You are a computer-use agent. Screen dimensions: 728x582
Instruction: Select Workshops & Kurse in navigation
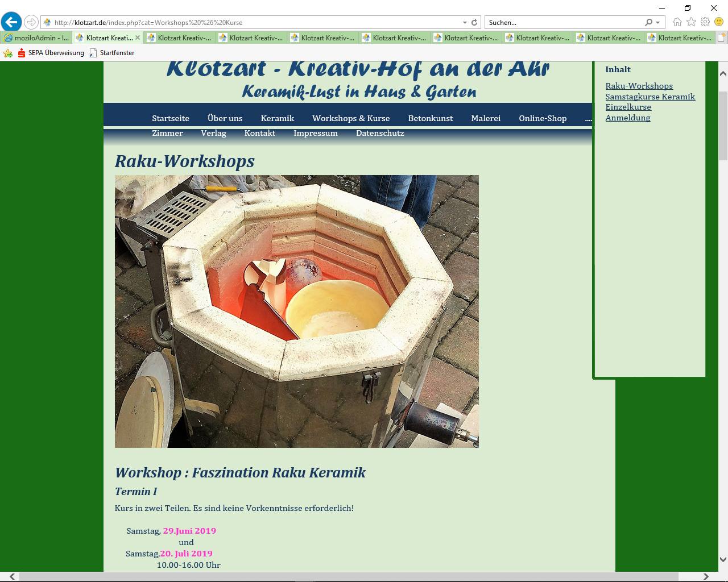click(351, 118)
